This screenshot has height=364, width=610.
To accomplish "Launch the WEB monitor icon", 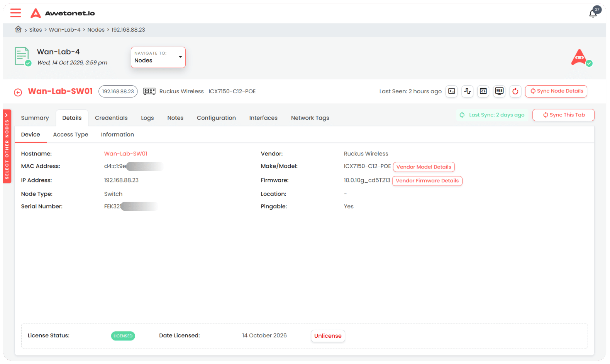I will (x=500, y=91).
